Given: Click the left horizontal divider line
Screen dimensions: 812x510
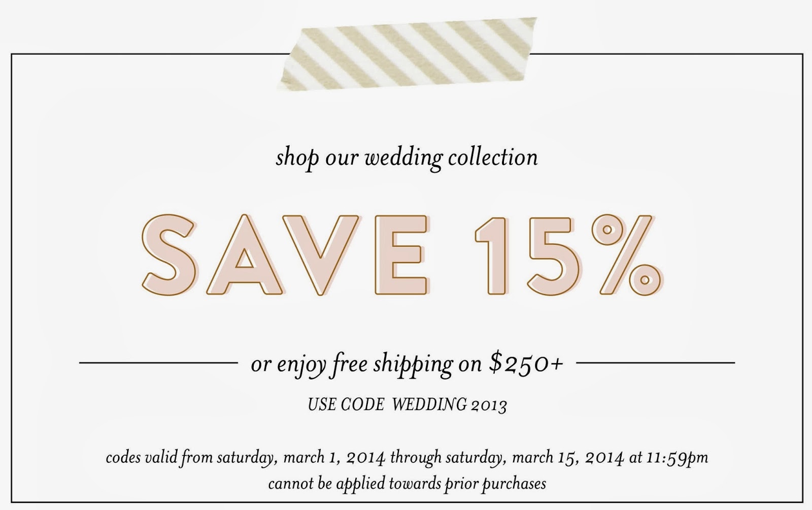Looking at the screenshot, I should (158, 363).
